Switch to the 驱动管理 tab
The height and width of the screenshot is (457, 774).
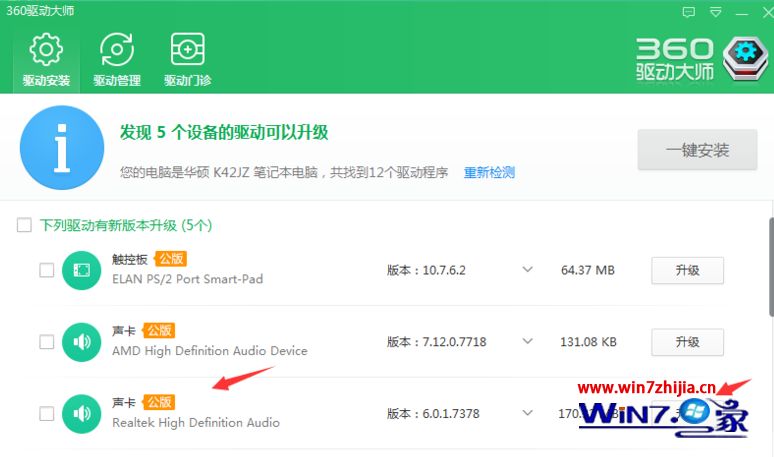(x=117, y=60)
